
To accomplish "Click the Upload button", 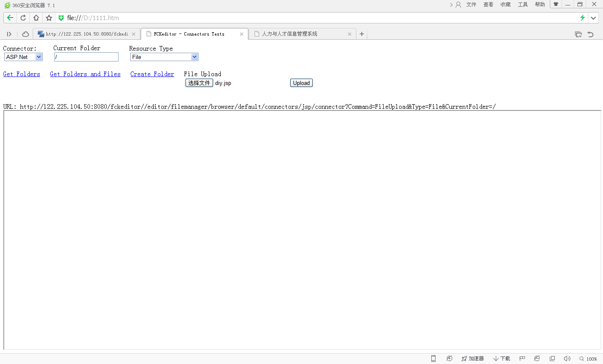I will [x=301, y=83].
